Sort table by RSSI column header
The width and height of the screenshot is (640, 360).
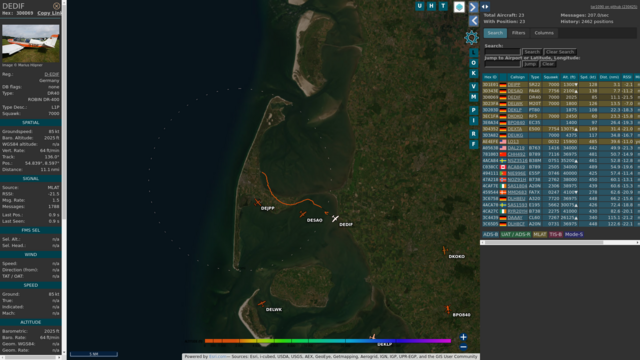tap(627, 77)
